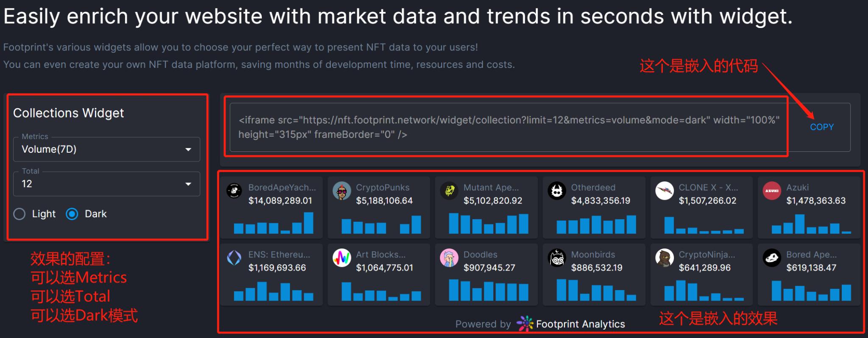Click the Moonbirds owl icon
Viewport: 868px width, 338px height.
(x=557, y=258)
